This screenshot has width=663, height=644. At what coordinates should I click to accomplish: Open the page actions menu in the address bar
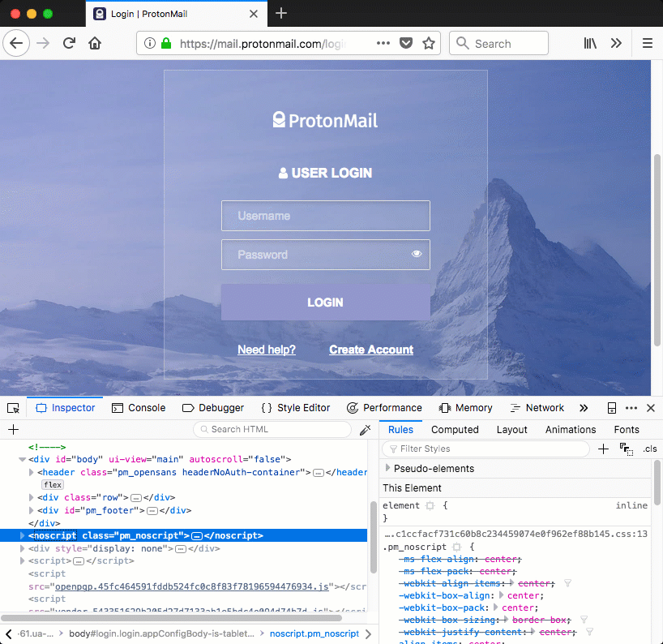[383, 43]
